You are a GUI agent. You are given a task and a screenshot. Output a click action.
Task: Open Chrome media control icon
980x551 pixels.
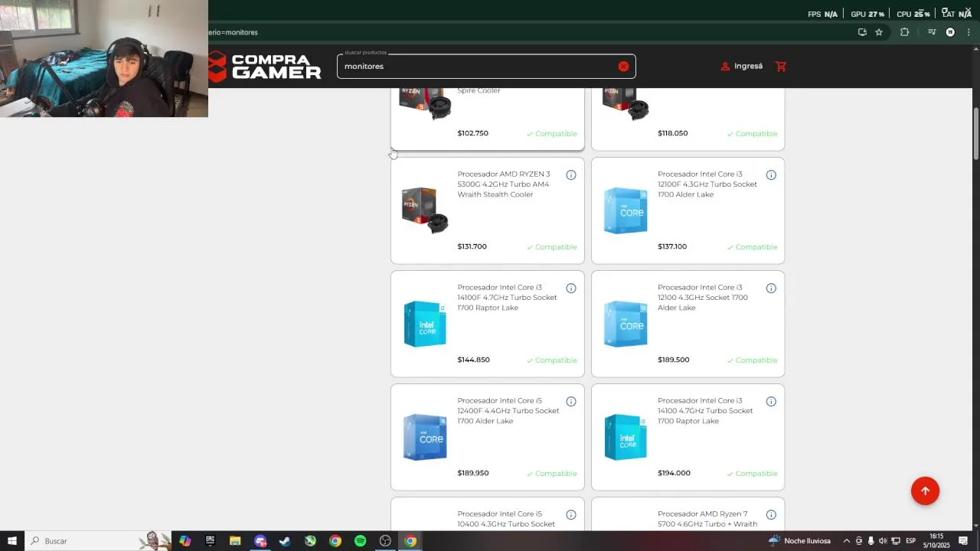(x=932, y=32)
